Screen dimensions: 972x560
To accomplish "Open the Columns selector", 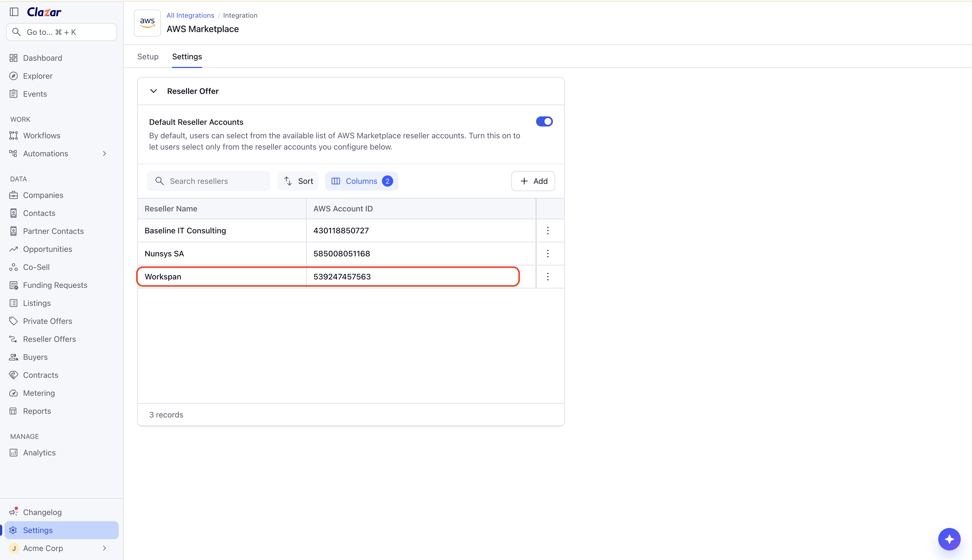I will click(361, 181).
